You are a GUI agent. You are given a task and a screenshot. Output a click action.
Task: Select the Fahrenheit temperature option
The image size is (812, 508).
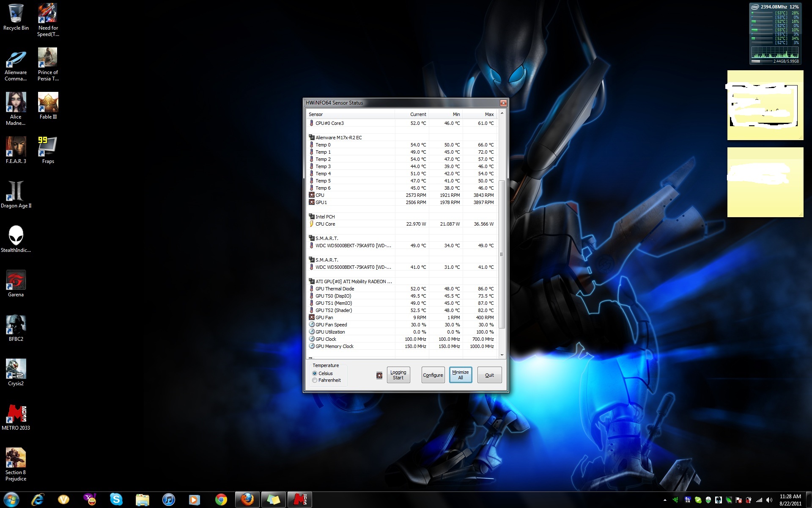tap(315, 380)
